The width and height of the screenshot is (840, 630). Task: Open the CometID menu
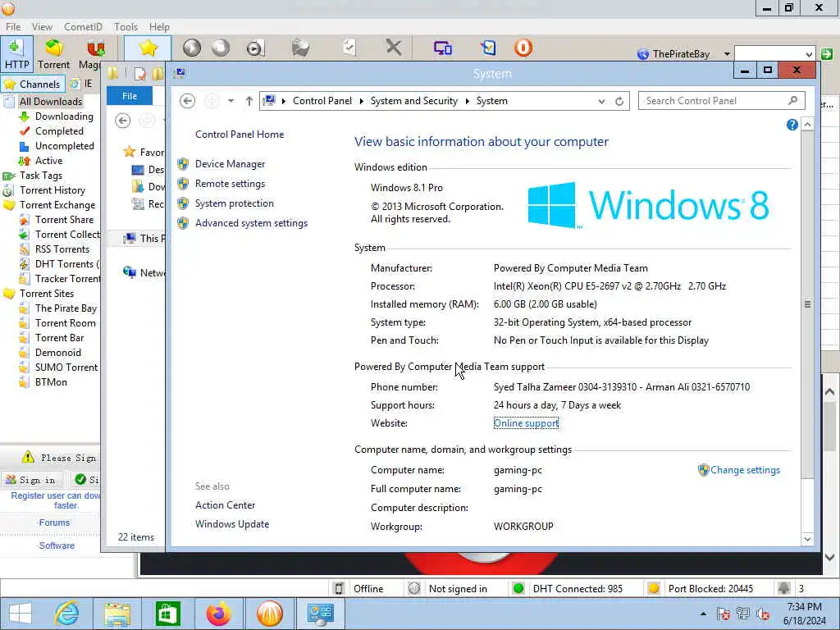[x=83, y=27]
